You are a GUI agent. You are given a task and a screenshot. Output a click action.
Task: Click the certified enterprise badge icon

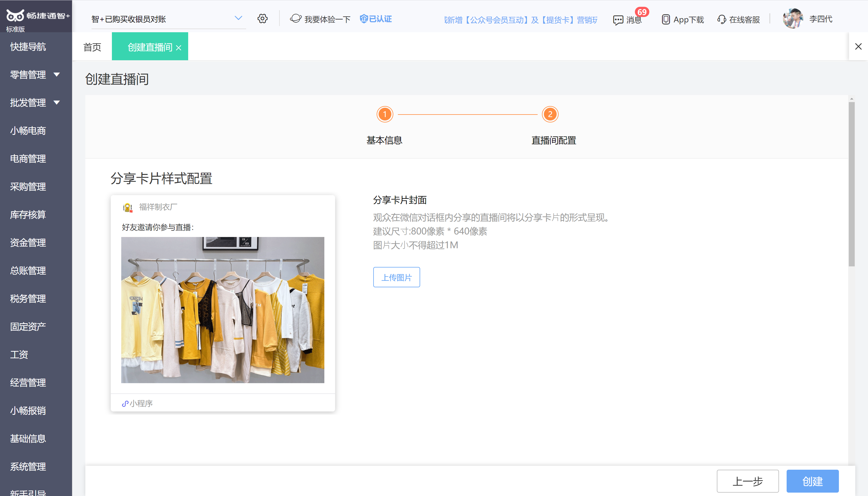pyautogui.click(x=364, y=19)
